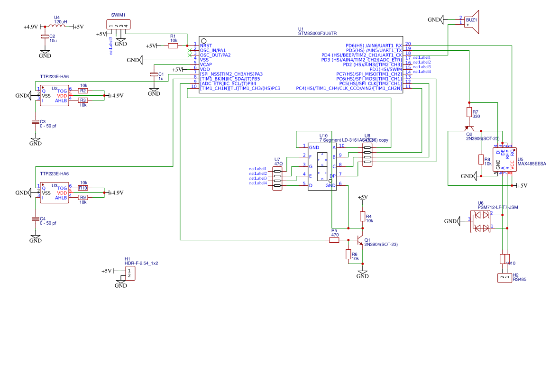Select the Q1 2N3904 transistor symbol

coord(360,240)
